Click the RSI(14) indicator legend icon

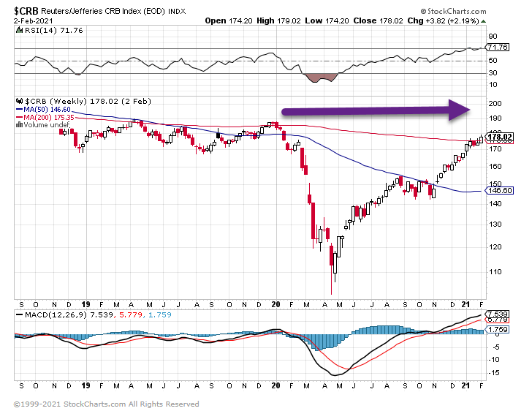tap(19, 31)
